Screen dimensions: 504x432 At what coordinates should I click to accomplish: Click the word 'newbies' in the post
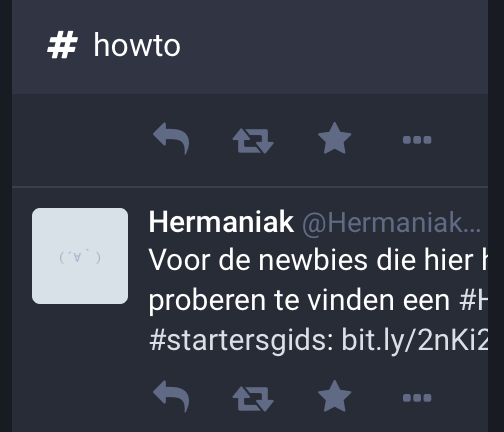click(313, 260)
